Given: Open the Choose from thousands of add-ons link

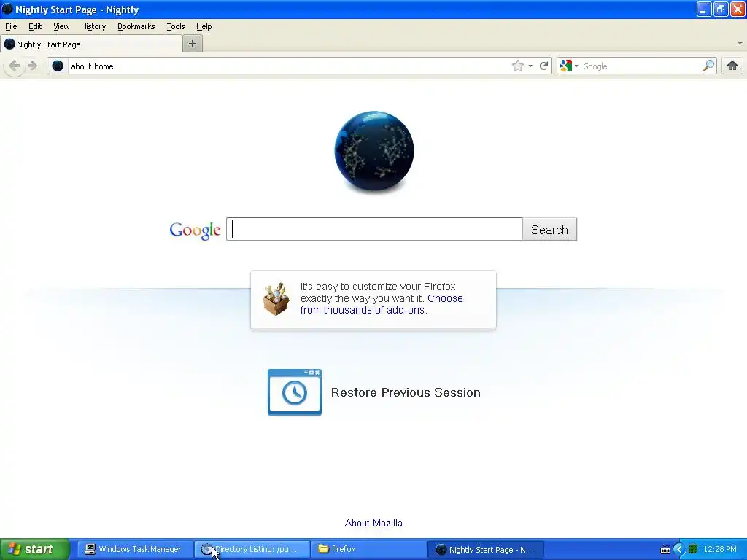Looking at the screenshot, I should point(382,304).
